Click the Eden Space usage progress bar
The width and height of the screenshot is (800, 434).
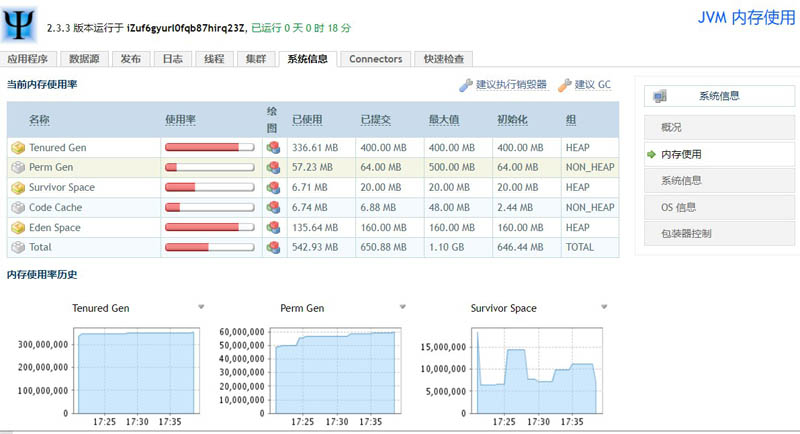[x=210, y=227]
